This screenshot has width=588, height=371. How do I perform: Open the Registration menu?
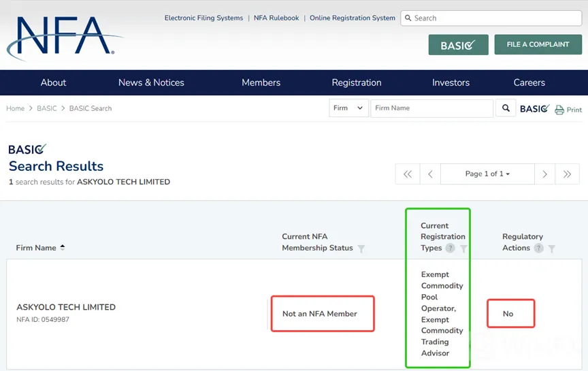[x=356, y=82]
